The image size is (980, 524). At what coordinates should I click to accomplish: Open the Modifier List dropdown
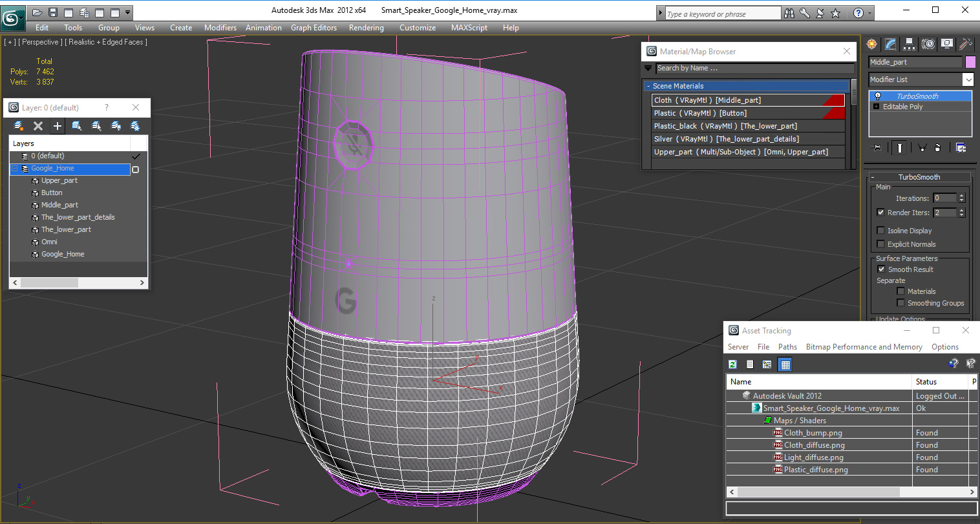(x=968, y=79)
